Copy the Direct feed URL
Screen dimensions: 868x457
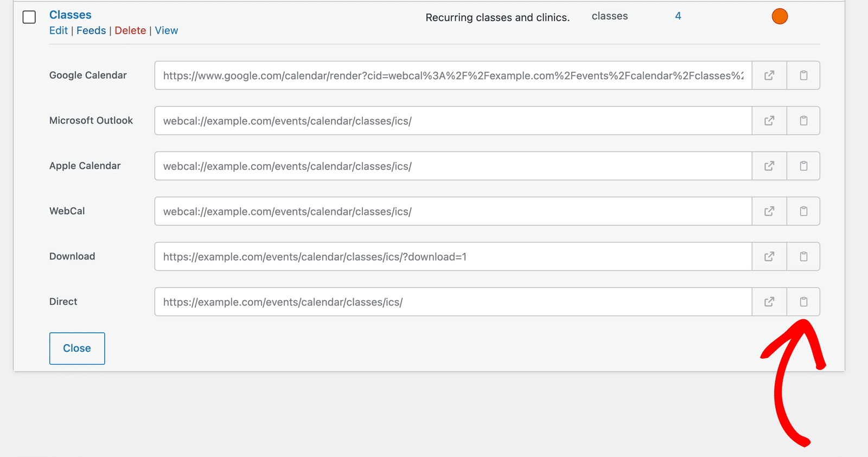pos(803,302)
